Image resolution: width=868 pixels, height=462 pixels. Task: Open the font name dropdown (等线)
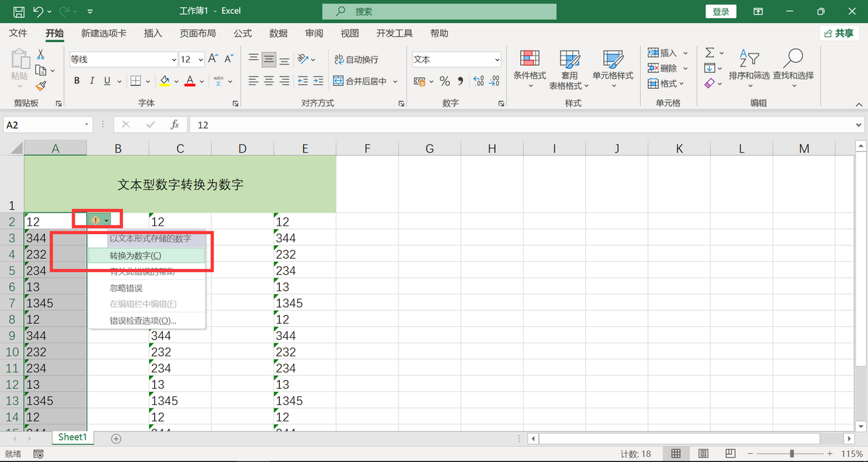174,60
